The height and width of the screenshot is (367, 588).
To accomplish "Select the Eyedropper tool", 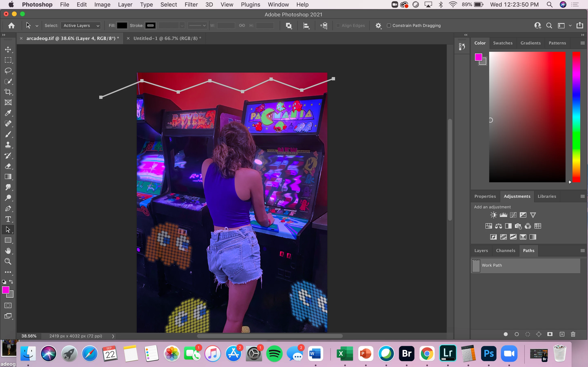I will (8, 113).
